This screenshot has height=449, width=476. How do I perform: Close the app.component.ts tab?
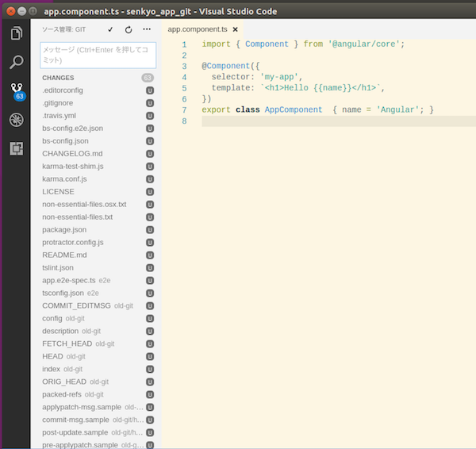tap(236, 29)
